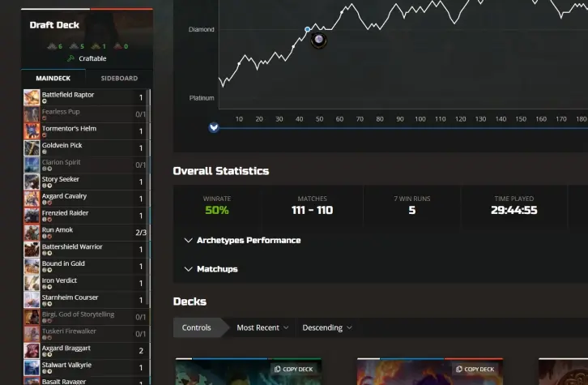Image resolution: width=588 pixels, height=385 pixels.
Task: Click the Basalt Ravager card row
Action: pyautogui.click(x=86, y=381)
